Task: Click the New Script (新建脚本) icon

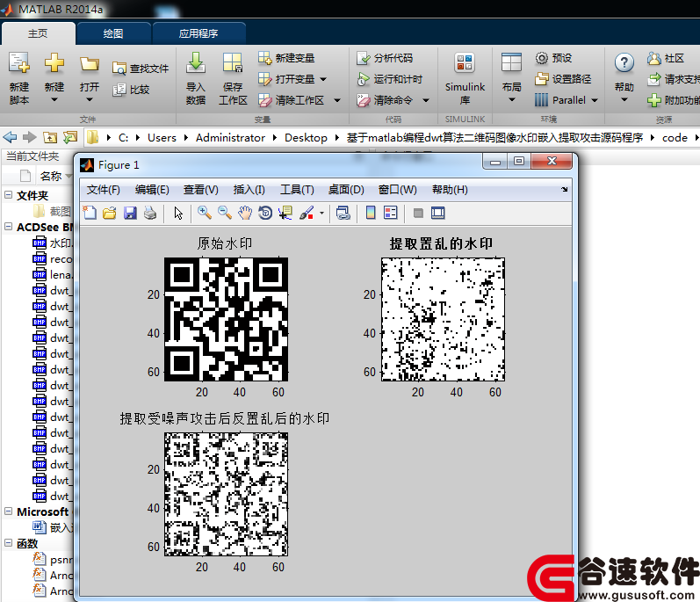Action: coord(19,63)
